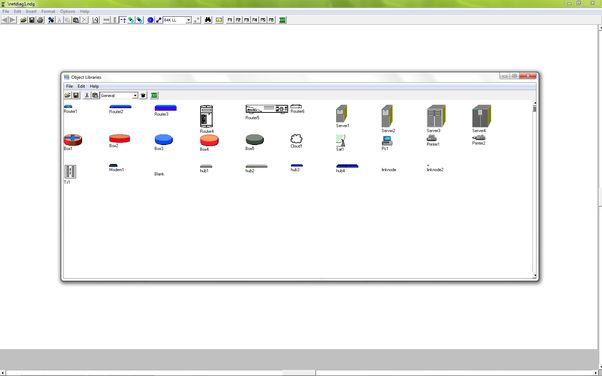
Task: Click the main toolbar forward arrow
Action: [13, 20]
